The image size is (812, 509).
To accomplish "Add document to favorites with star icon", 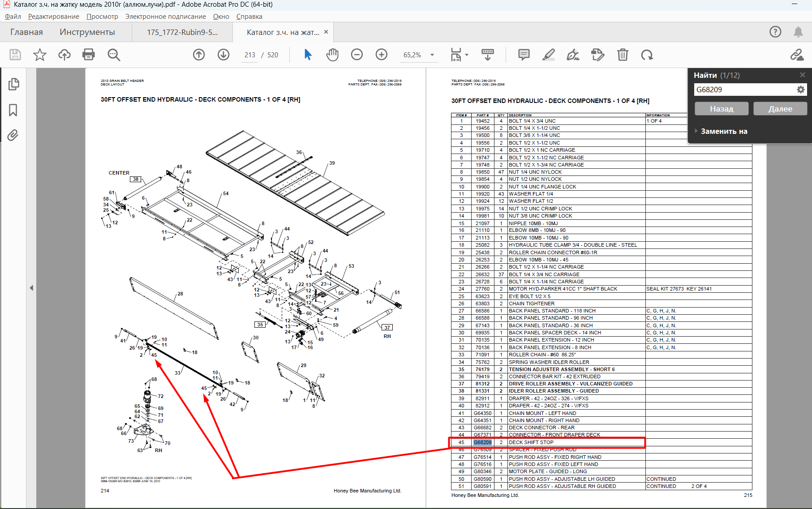I will (40, 55).
